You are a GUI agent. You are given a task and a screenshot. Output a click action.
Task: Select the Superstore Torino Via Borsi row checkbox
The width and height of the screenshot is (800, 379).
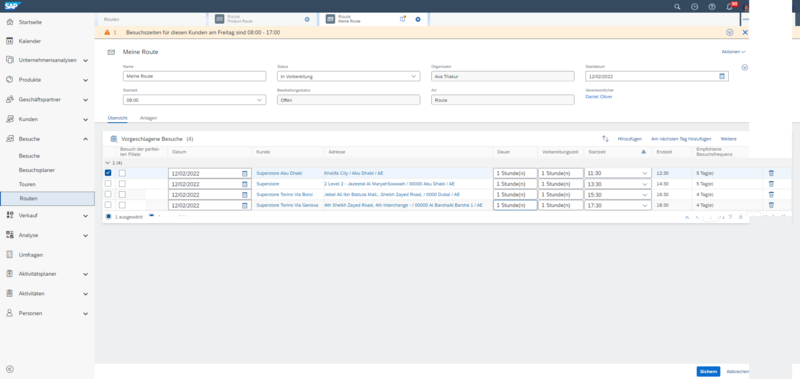[108, 194]
